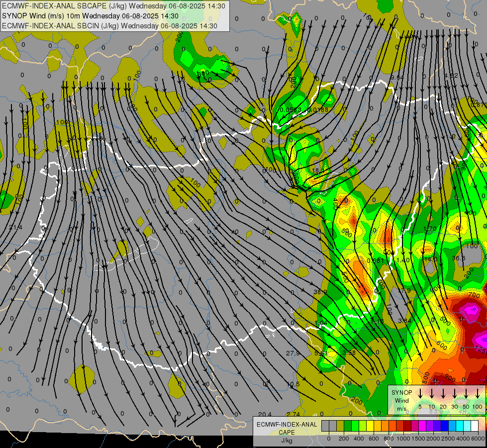Pick the pure yellow CAPE legend swatch

pos(370,426)
